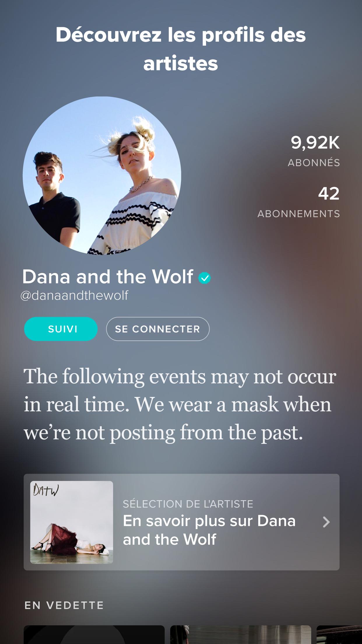362x644 pixels.
Task: Select the Dana and the Wolf name
Action: (108, 276)
